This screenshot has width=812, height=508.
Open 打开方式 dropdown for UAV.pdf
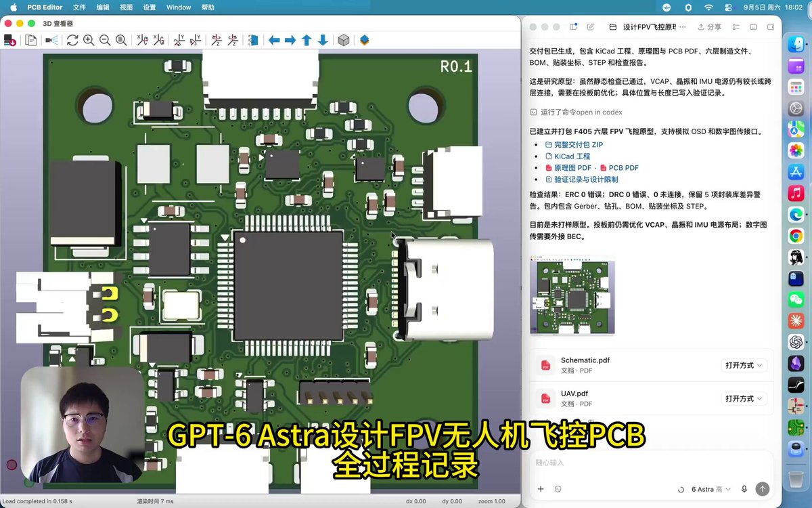pos(744,398)
